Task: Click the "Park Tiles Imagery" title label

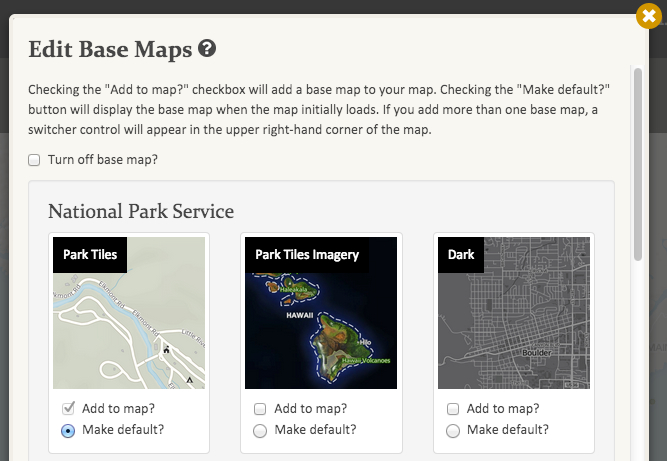Action: 307,255
